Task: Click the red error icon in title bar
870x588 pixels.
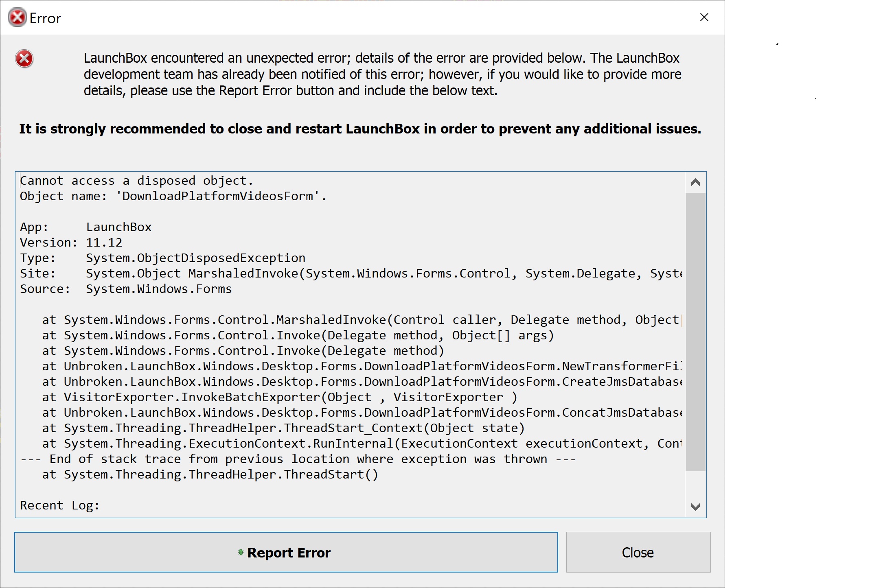Action: coord(18,17)
